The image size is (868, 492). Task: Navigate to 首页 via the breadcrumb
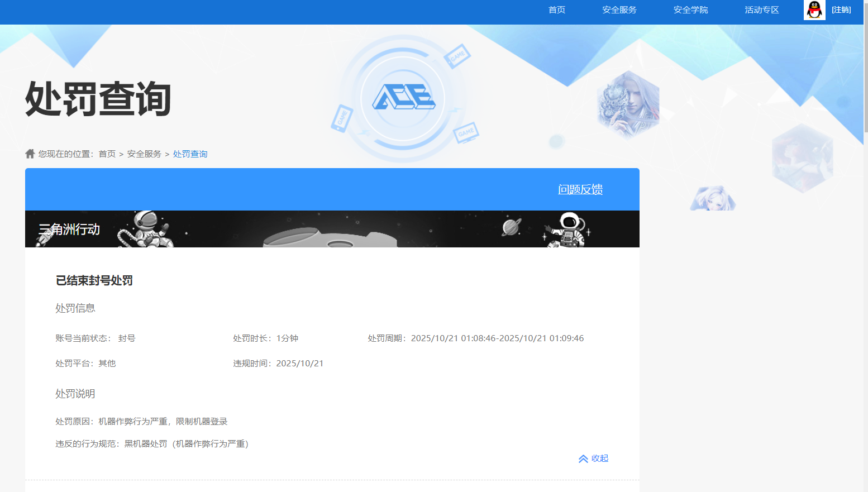[x=107, y=154]
